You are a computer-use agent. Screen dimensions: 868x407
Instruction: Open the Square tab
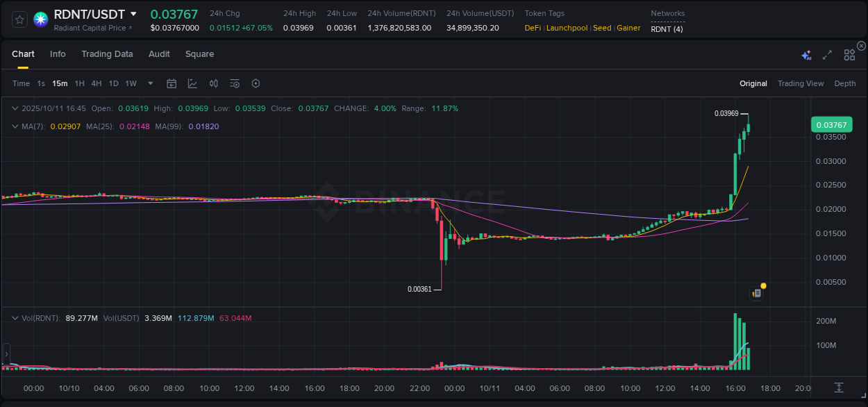click(x=199, y=54)
